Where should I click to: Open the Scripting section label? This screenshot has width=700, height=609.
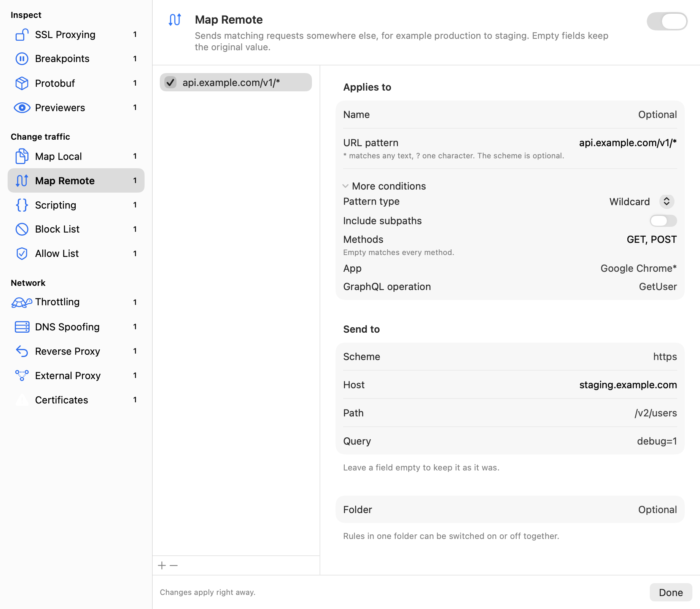56,205
